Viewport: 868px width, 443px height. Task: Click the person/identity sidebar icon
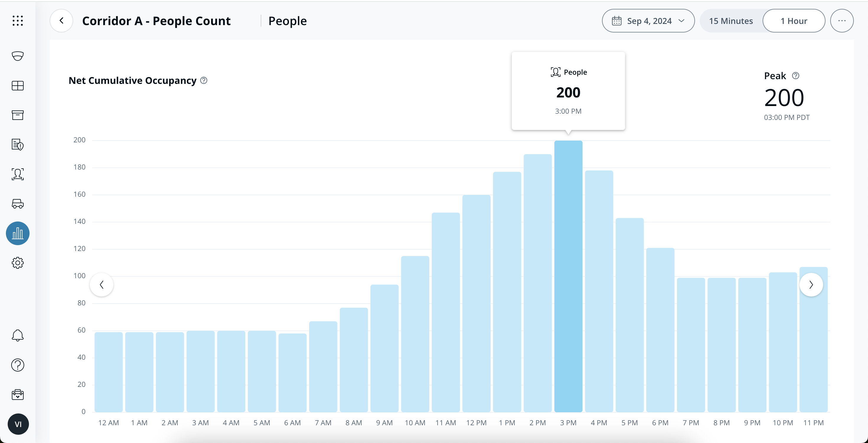(x=17, y=174)
